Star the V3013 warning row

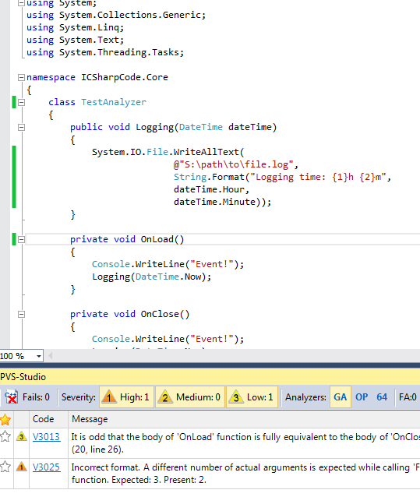5,436
